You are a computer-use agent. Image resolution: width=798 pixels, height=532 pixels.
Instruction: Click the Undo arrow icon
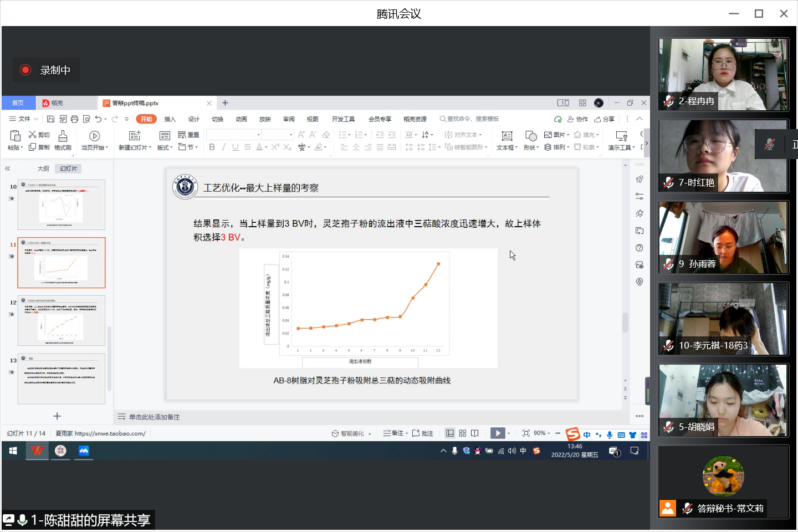pos(98,119)
